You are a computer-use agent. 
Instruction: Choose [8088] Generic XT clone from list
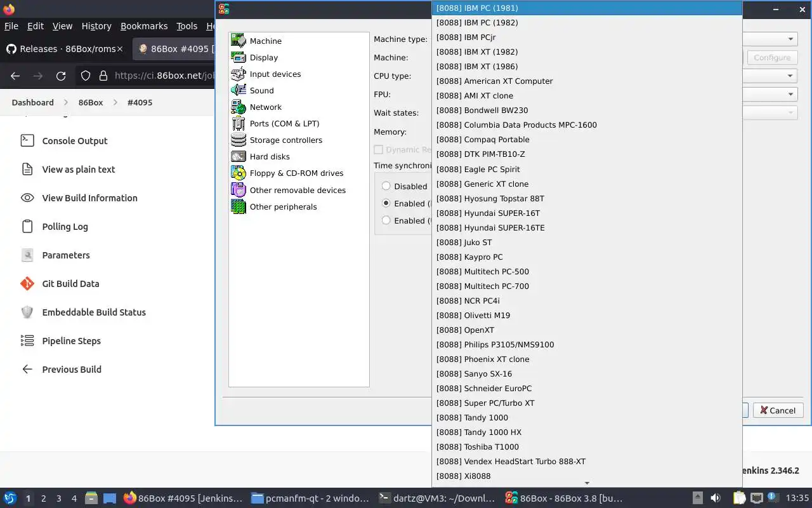coord(587,184)
